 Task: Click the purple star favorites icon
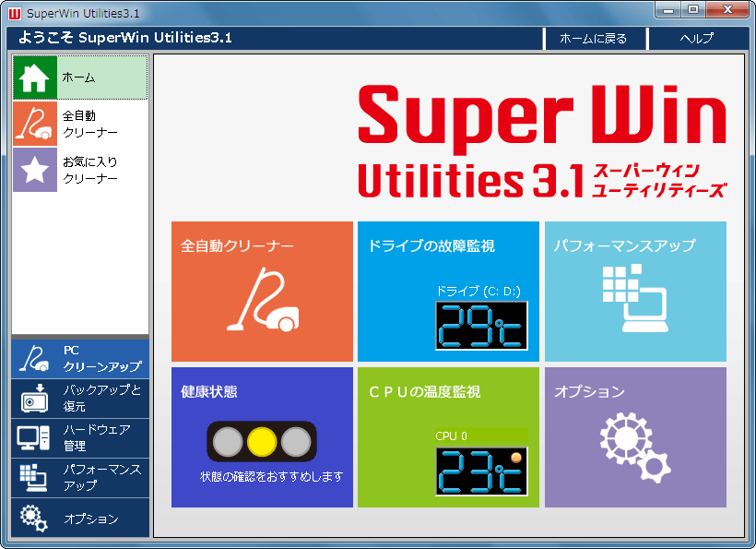pyautogui.click(x=35, y=170)
